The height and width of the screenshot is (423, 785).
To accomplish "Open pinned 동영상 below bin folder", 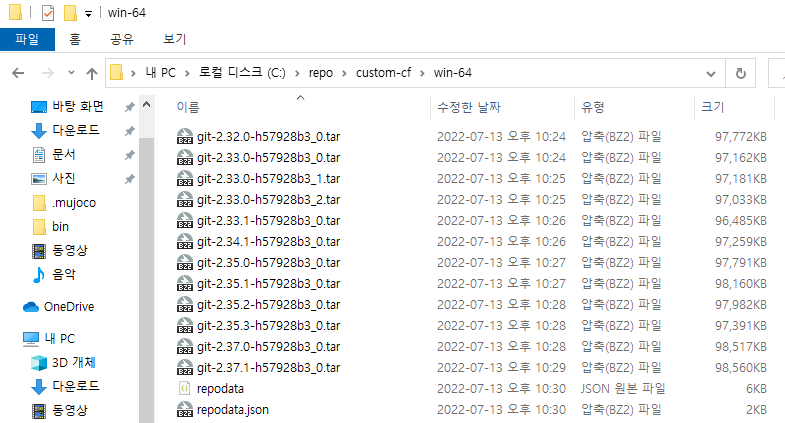I will pyautogui.click(x=70, y=250).
